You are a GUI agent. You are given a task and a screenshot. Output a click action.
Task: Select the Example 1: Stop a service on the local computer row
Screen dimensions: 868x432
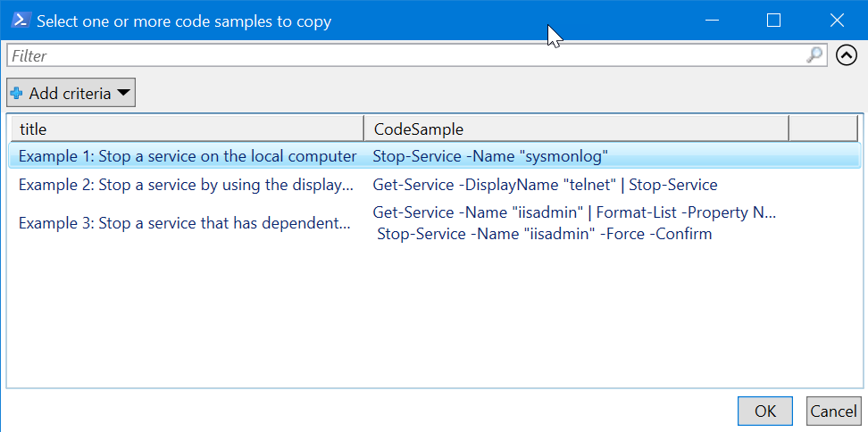pyautogui.click(x=435, y=156)
